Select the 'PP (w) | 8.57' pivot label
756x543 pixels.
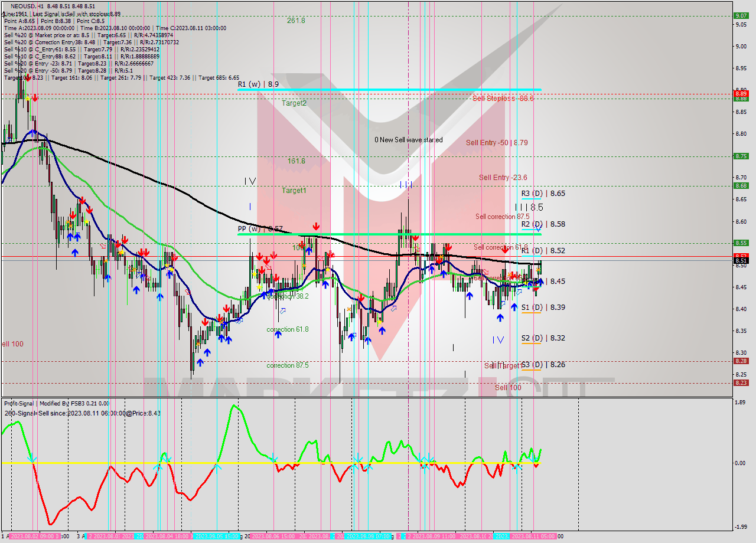(x=260, y=228)
